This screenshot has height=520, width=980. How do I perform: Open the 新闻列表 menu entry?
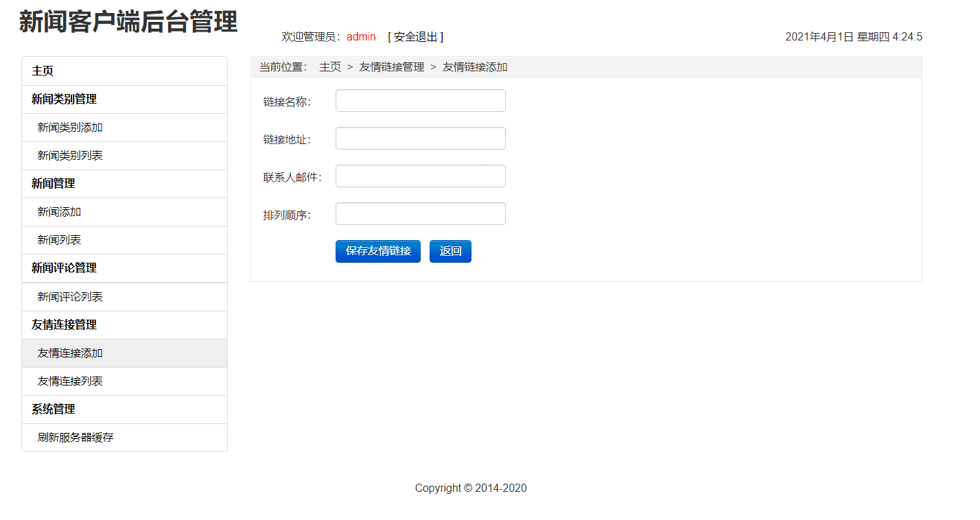124,240
